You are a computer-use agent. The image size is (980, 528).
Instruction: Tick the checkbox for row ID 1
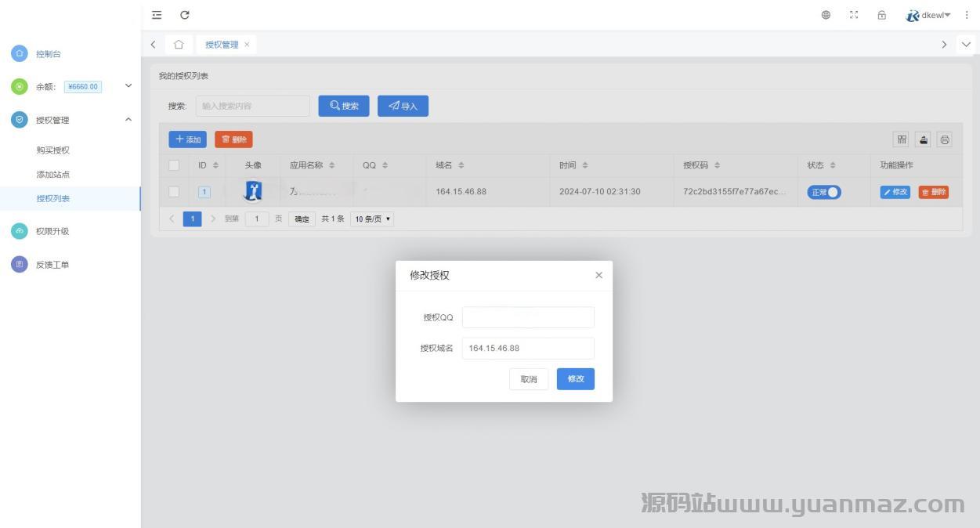point(174,192)
